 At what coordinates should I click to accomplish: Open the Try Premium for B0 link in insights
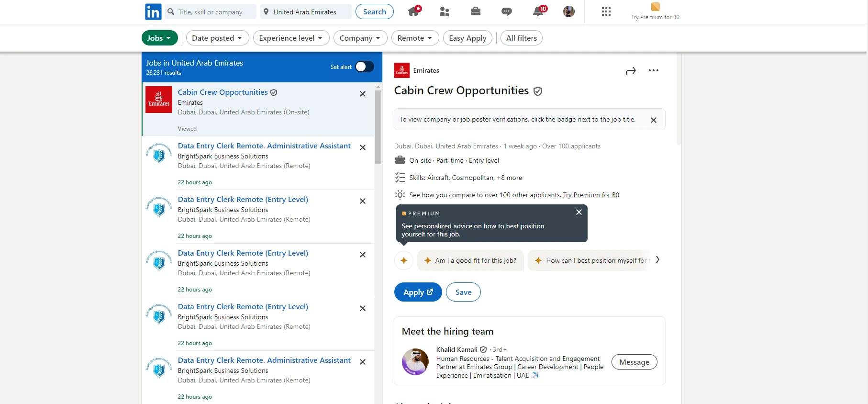coord(591,195)
